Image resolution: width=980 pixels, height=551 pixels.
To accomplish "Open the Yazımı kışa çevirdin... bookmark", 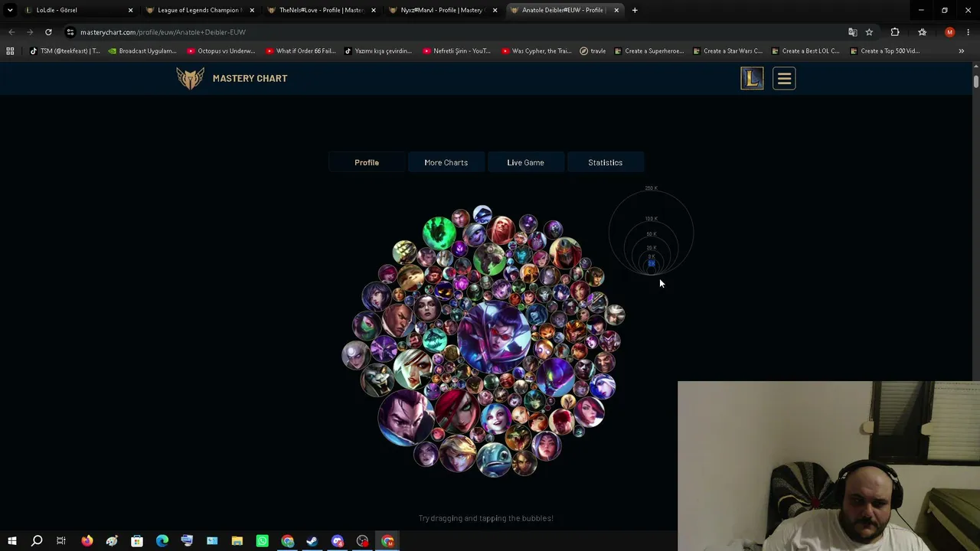I will [378, 51].
